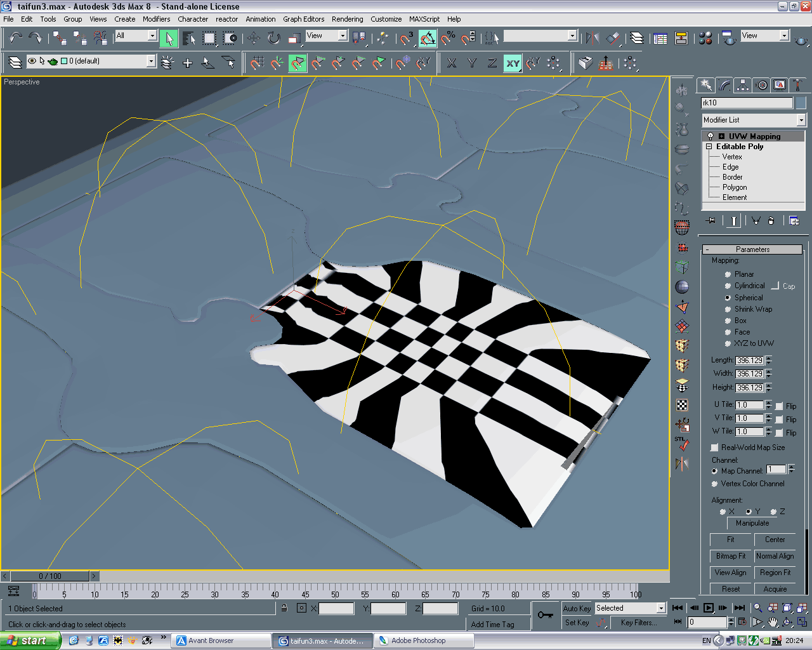Open the Modifier List dropdown
This screenshot has height=650, width=812.
[x=753, y=120]
